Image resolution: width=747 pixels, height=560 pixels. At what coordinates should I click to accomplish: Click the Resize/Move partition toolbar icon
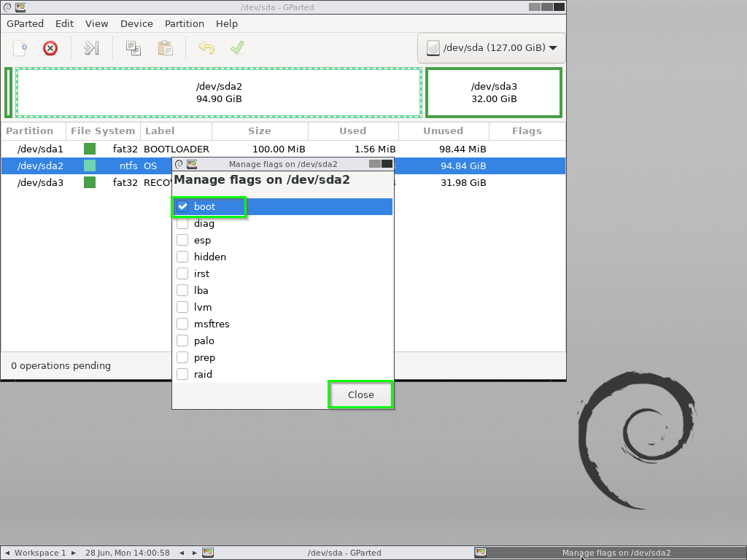(x=91, y=48)
